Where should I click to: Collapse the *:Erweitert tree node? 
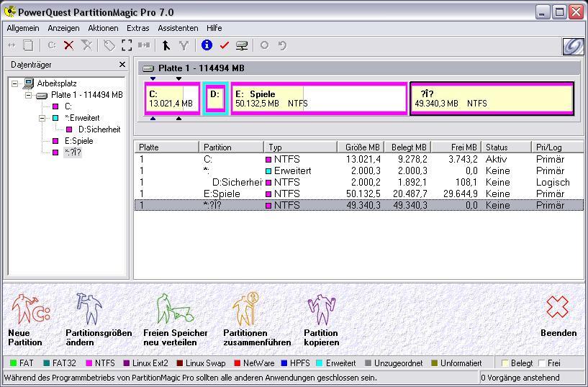pos(42,118)
